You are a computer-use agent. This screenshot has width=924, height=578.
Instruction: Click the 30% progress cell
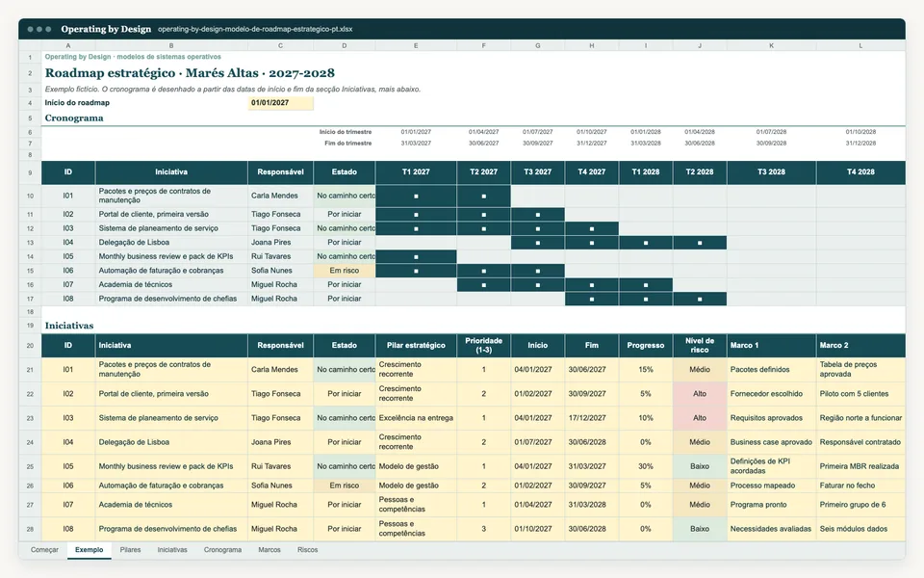click(x=646, y=466)
